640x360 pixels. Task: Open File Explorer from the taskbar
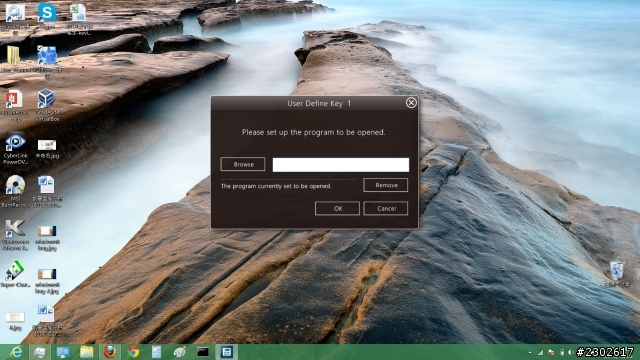(x=87, y=352)
